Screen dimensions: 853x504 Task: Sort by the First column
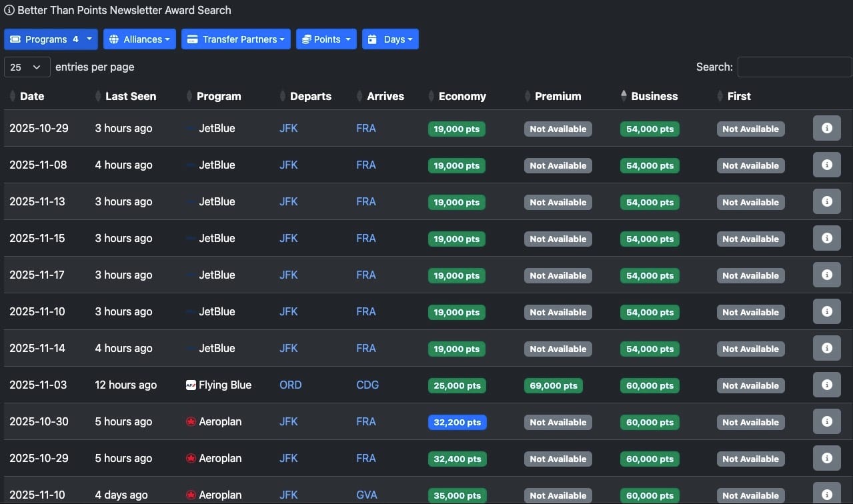click(x=738, y=96)
